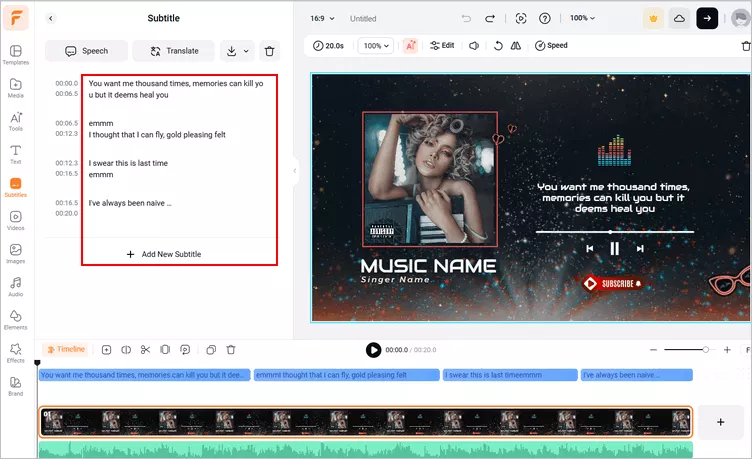752x459 pixels.
Task: Click the premium crown icon
Action: (653, 19)
